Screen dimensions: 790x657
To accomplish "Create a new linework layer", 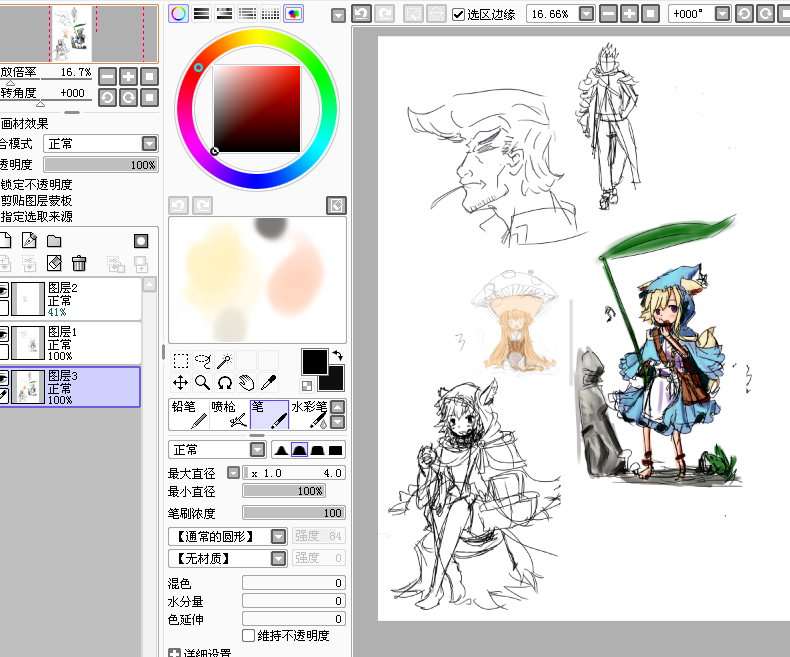I will pos(29,240).
